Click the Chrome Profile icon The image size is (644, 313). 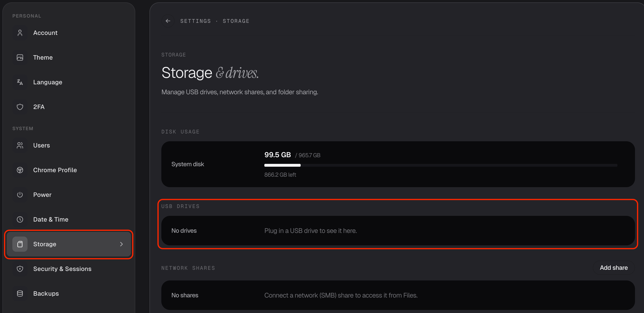[20, 170]
